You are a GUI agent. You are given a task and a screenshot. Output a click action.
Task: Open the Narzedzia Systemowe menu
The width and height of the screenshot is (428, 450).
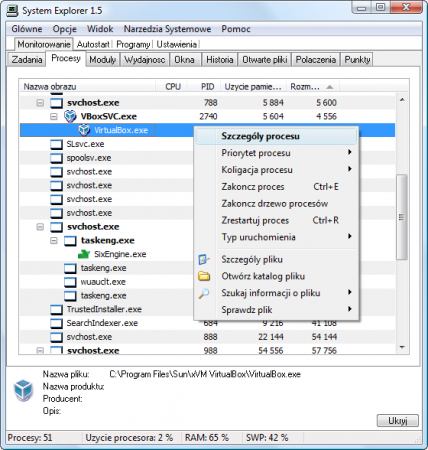[167, 29]
